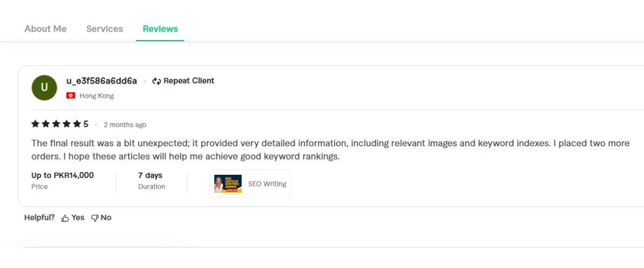Click the Up to PKR14,000 price
644x268 pixels.
coord(63,175)
